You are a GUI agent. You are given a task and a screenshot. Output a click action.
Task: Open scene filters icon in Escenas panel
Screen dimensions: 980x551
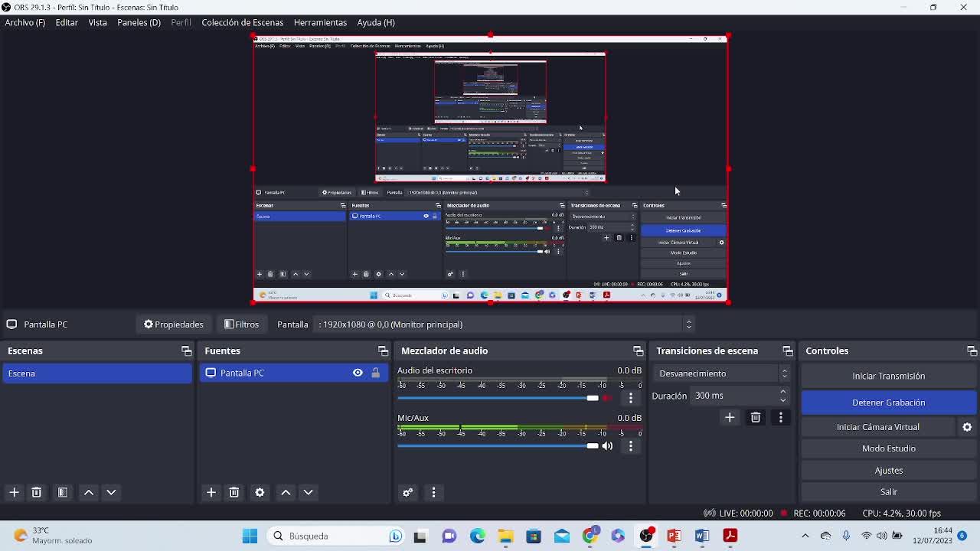[x=63, y=492]
